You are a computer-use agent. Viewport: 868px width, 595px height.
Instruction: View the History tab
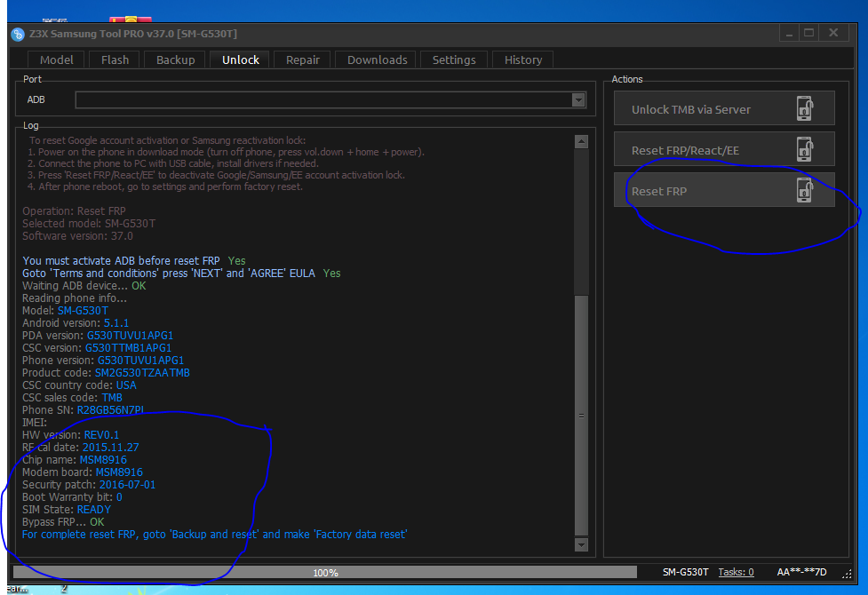(x=523, y=59)
